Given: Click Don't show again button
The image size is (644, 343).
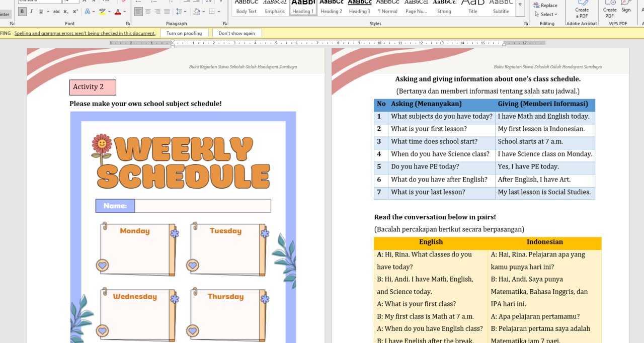Looking at the screenshot, I should 237,33.
